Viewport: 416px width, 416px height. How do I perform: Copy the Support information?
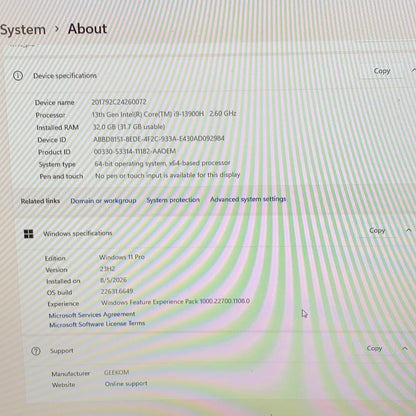[x=374, y=348]
